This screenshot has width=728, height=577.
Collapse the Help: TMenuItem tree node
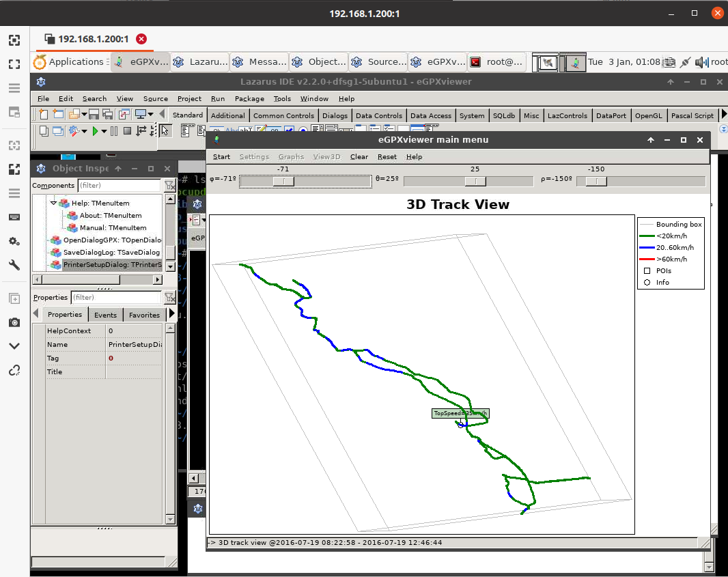(54, 203)
